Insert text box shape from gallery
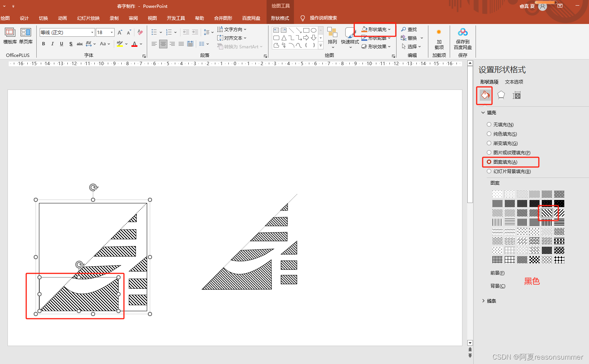Image resolution: width=589 pixels, height=364 pixels. click(x=276, y=30)
